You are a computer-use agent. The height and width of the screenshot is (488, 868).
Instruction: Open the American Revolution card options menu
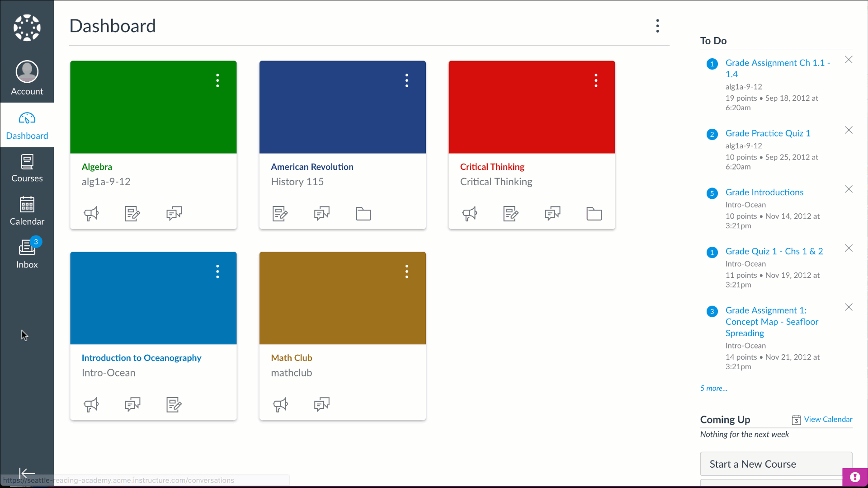point(406,80)
